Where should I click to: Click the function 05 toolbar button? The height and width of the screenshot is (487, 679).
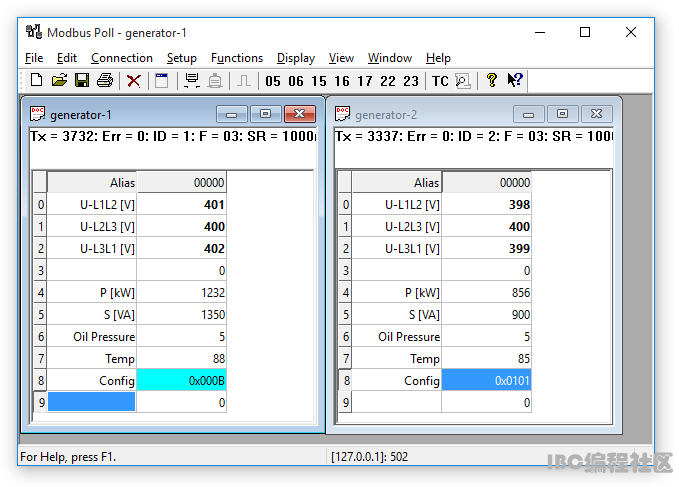273,82
